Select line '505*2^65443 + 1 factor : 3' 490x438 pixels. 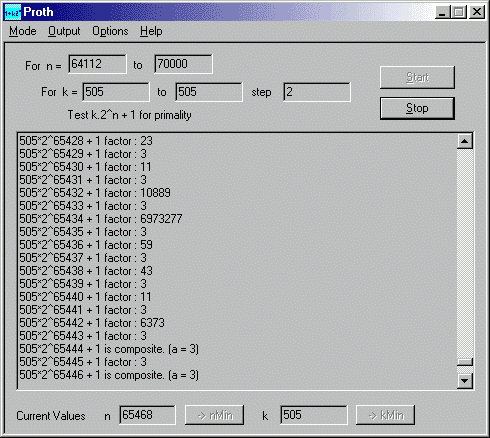[x=83, y=336]
